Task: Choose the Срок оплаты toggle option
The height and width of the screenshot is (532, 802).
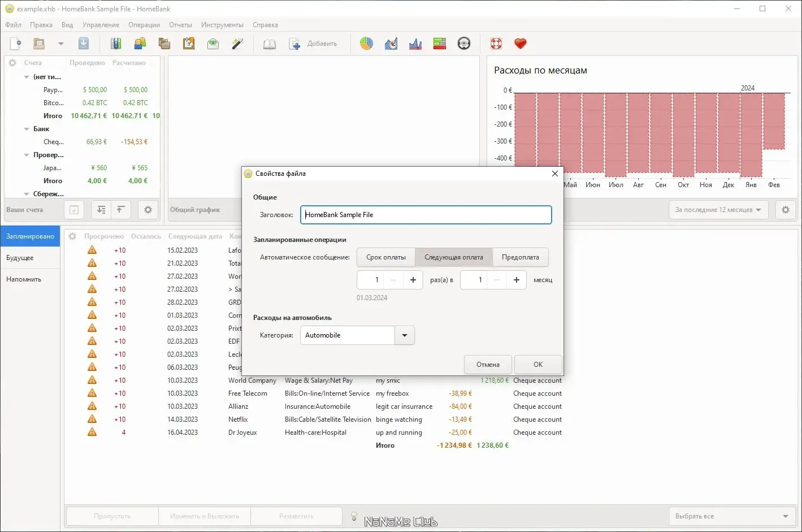Action: click(x=386, y=257)
